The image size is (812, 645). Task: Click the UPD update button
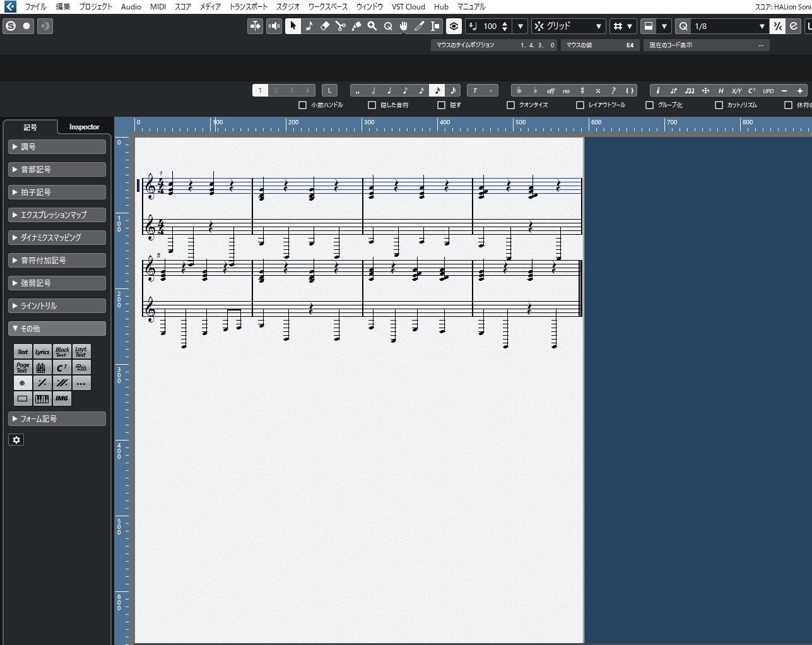point(768,91)
